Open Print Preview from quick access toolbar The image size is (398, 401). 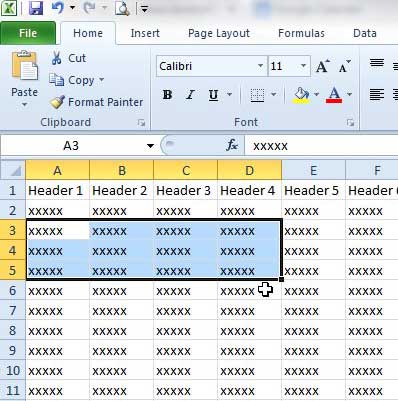tap(122, 8)
